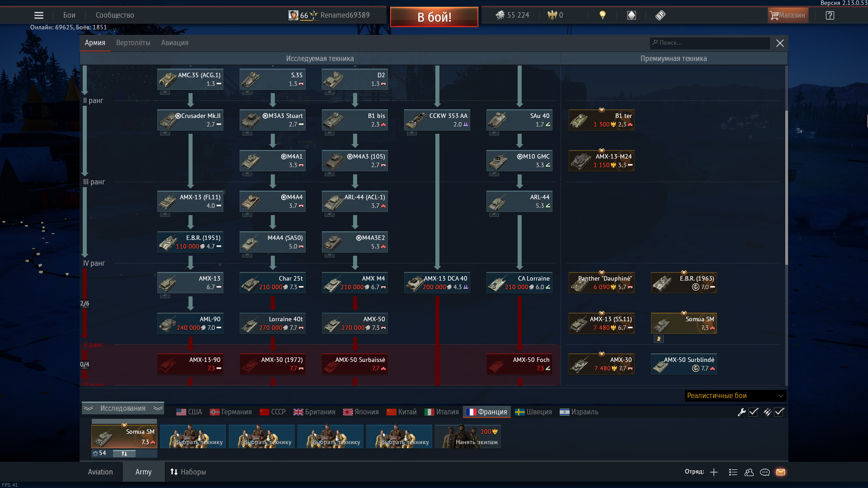
Task: Open the contacts friends icon
Action: [749, 472]
